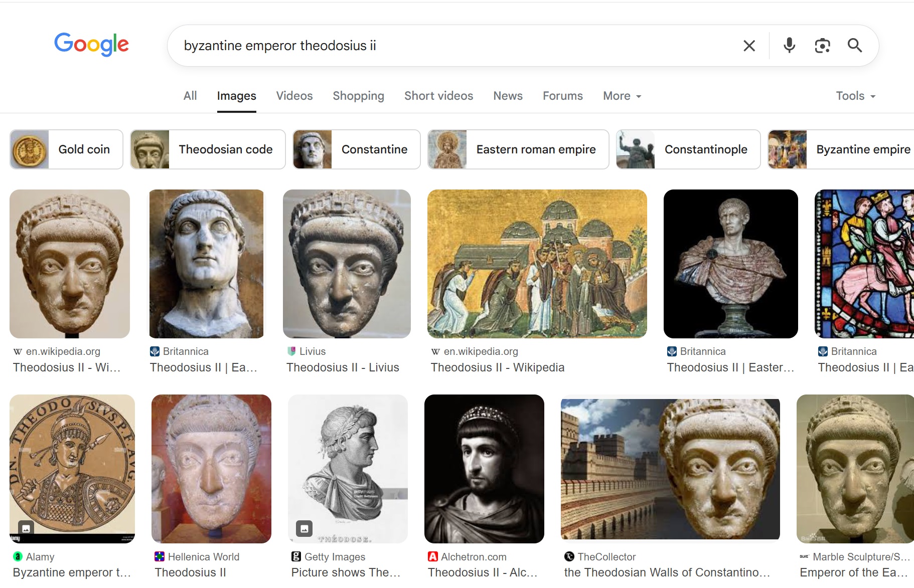Open the Livius marble head image
Screen dimensions: 914x588
click(347, 264)
